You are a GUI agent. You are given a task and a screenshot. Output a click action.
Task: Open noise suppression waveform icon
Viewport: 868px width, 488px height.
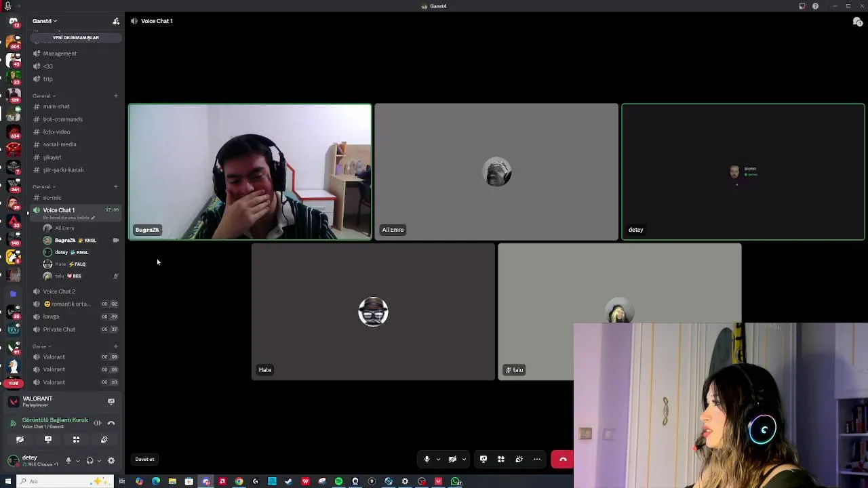98,423
